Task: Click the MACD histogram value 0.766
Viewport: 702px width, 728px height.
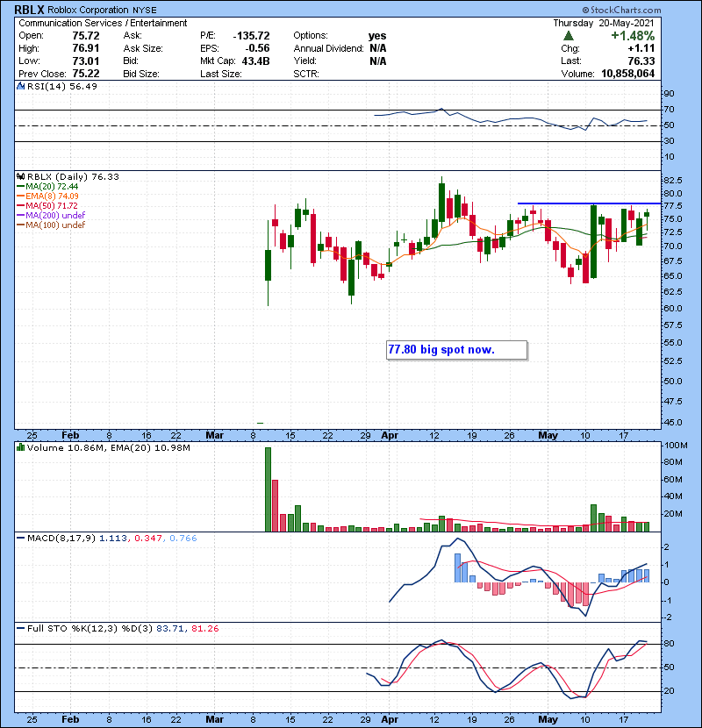Action: pyautogui.click(x=183, y=539)
